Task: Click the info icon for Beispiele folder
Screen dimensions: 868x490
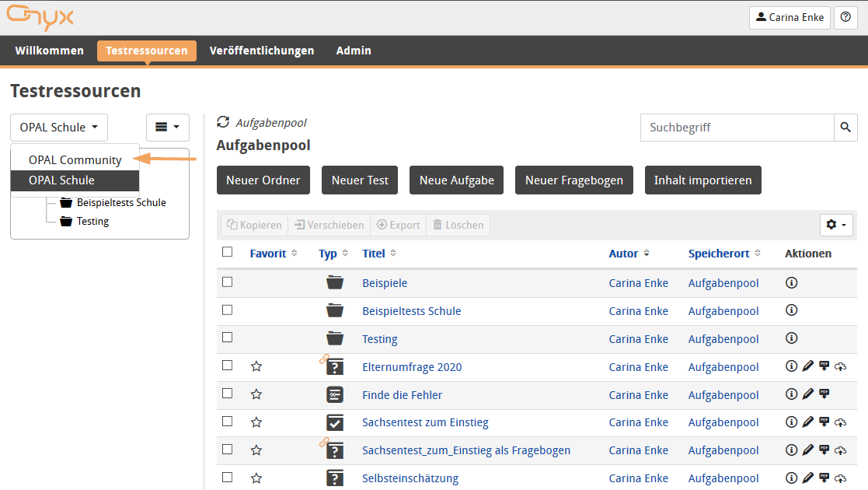Action: pyautogui.click(x=791, y=283)
